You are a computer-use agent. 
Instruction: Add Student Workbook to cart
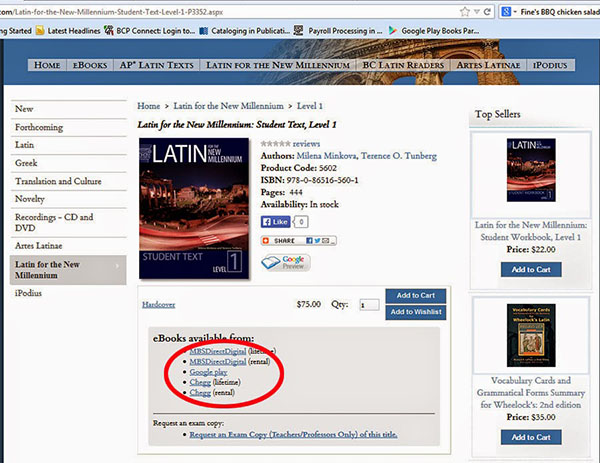(x=531, y=270)
